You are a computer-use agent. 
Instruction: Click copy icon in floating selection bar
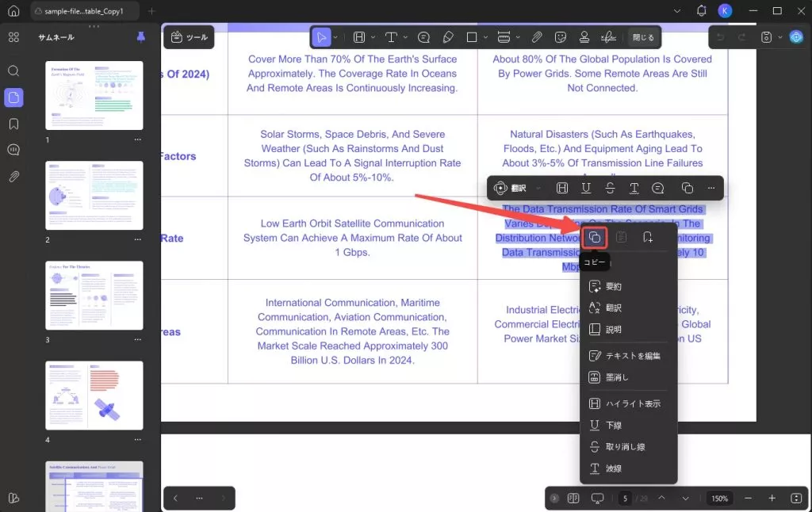(688, 189)
